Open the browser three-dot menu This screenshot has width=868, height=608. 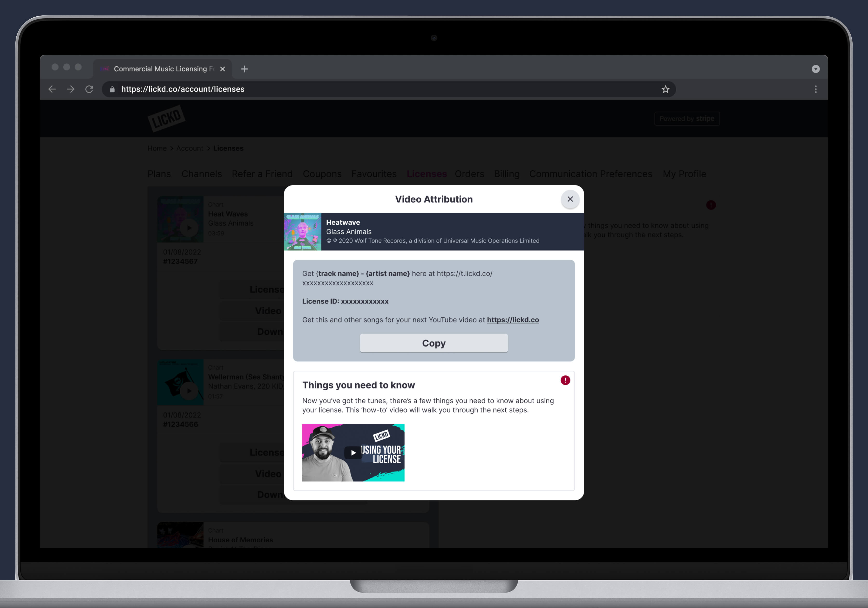pyautogui.click(x=815, y=89)
